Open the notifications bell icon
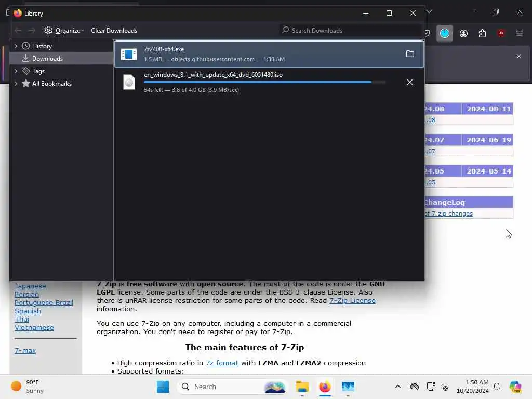This screenshot has height=399, width=532. click(x=497, y=387)
